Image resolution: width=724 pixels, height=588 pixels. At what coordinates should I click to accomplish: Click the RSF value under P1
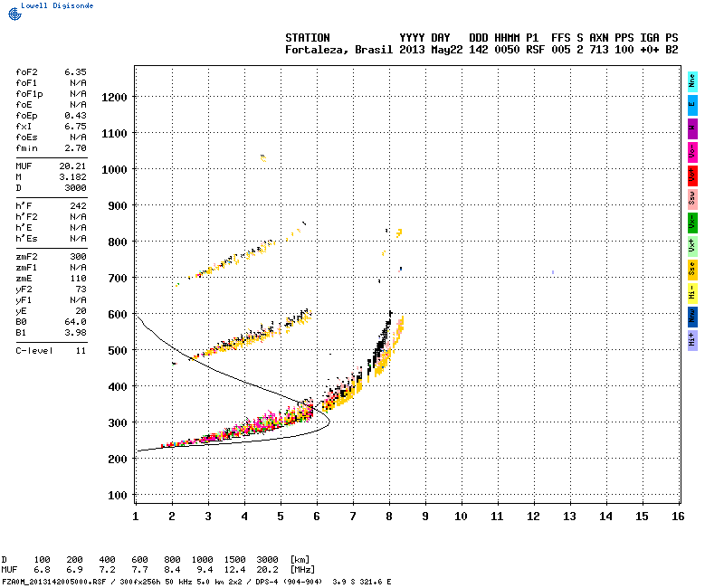[x=535, y=50]
